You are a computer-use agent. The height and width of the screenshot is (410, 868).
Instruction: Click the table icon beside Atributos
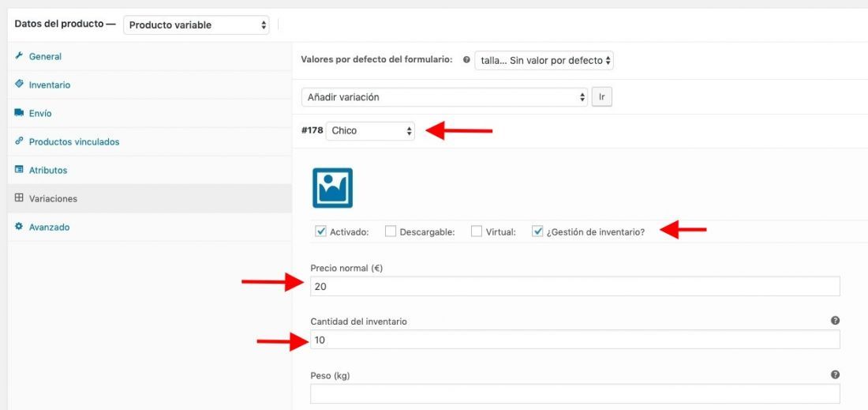point(19,170)
